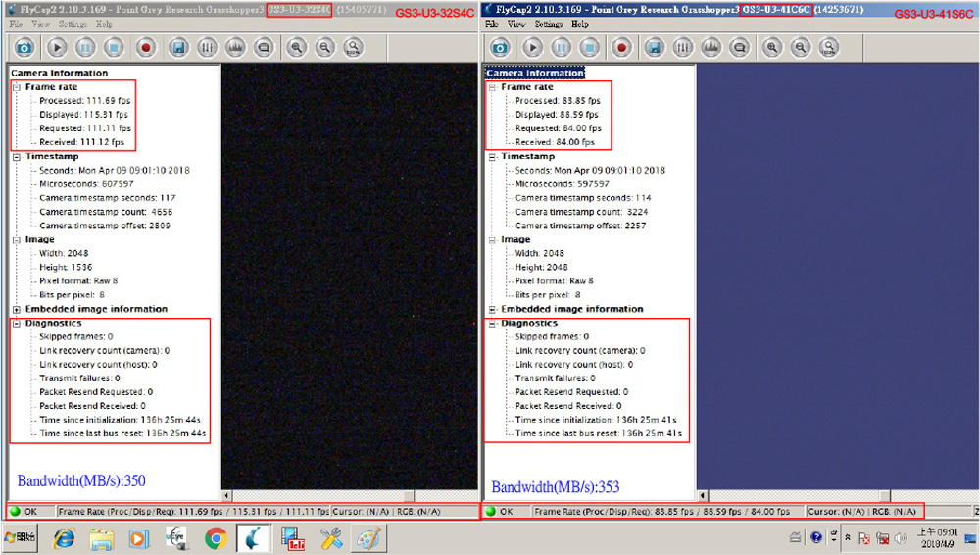The image size is (980, 555).
Task: Expand Embedded image information in GS3-U3-41C6C window
Action: coord(492,309)
